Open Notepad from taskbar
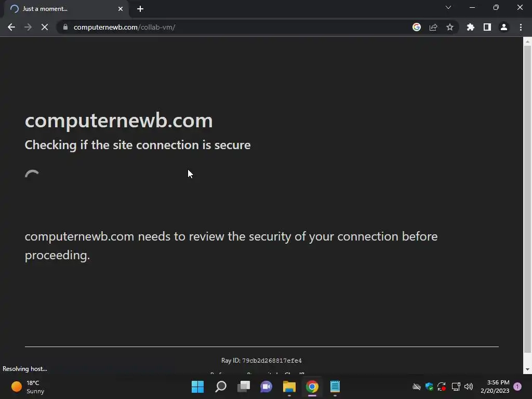The image size is (532, 399). coord(335,387)
